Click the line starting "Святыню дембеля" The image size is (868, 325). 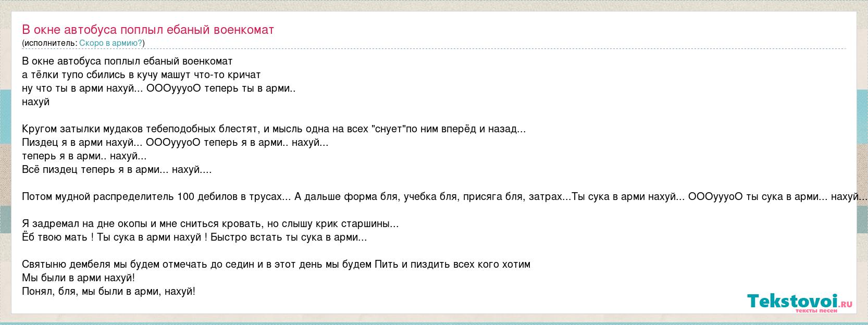click(276, 264)
